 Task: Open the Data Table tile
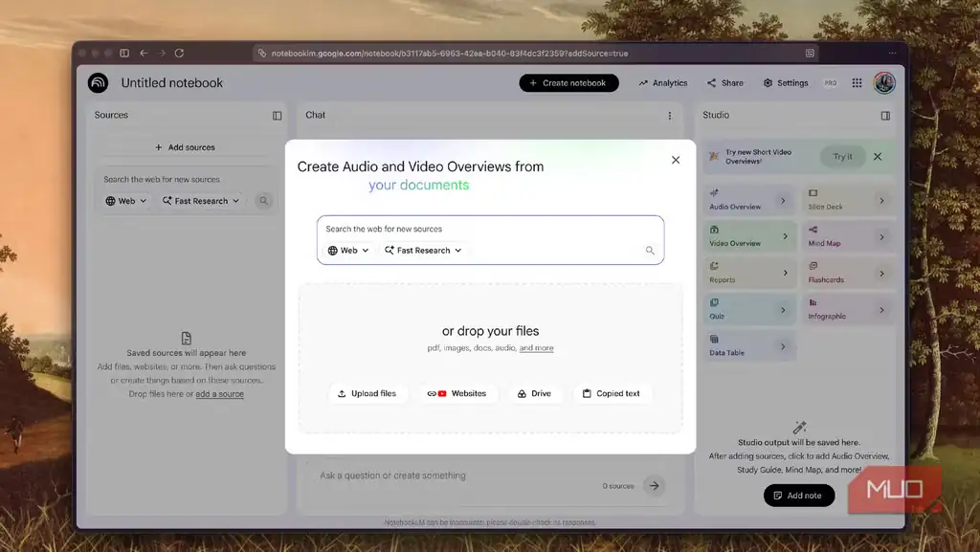click(750, 346)
